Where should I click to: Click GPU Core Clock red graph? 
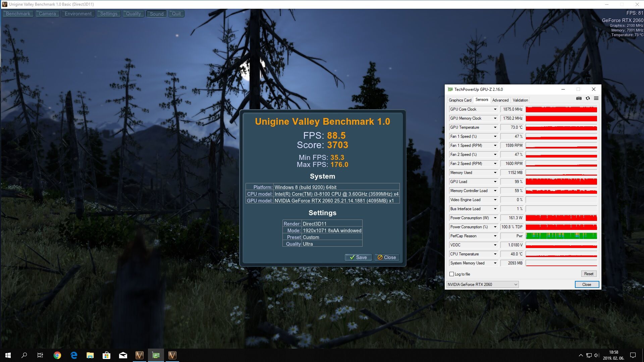coord(561,109)
